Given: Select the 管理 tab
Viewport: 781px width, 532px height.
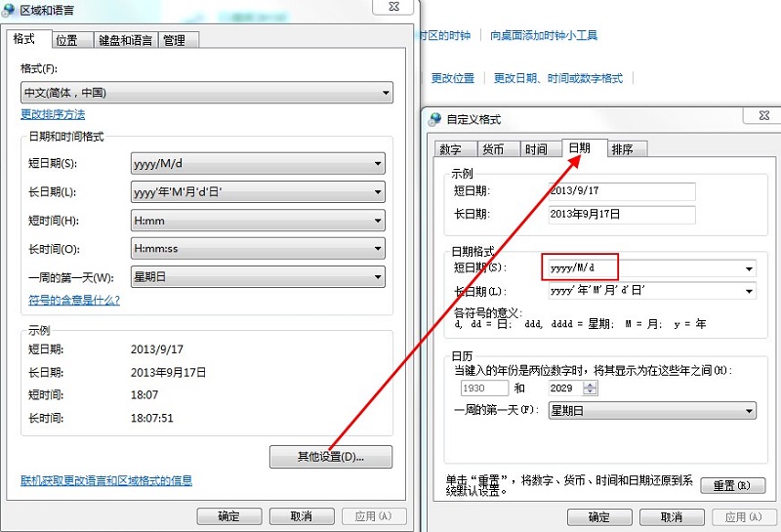Looking at the screenshot, I should [174, 40].
